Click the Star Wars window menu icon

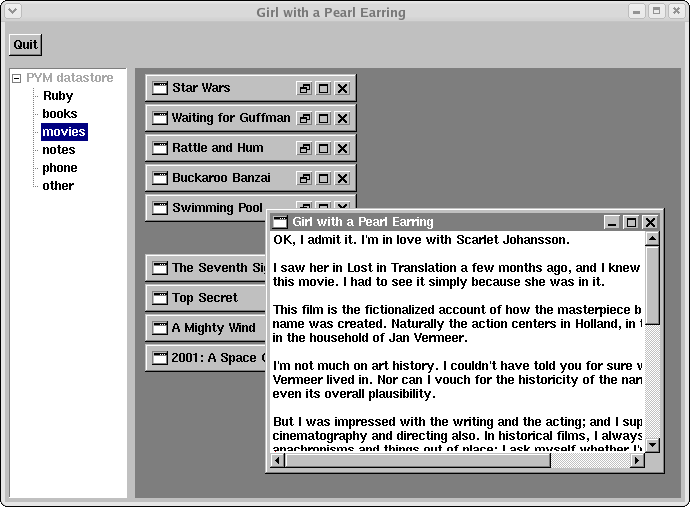point(160,88)
